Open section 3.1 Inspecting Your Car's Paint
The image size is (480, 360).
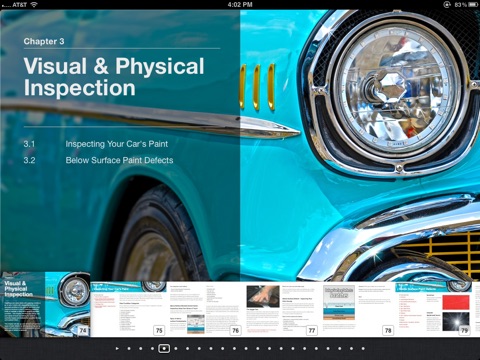(x=96, y=144)
